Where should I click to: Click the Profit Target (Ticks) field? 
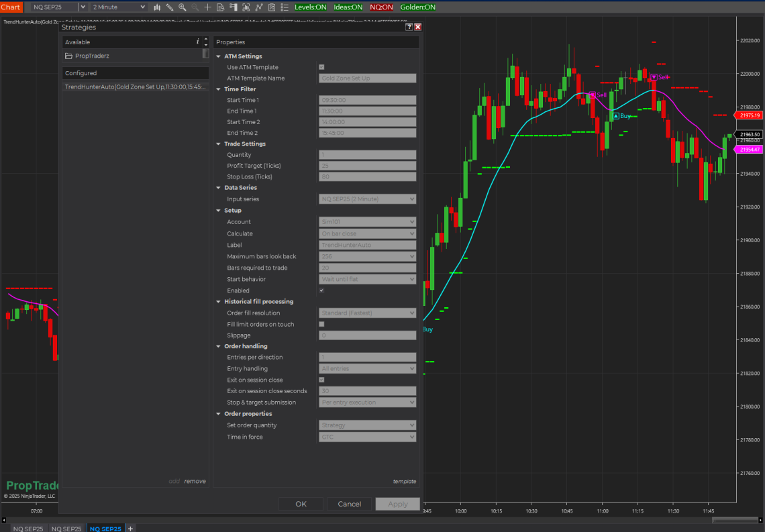[367, 166]
